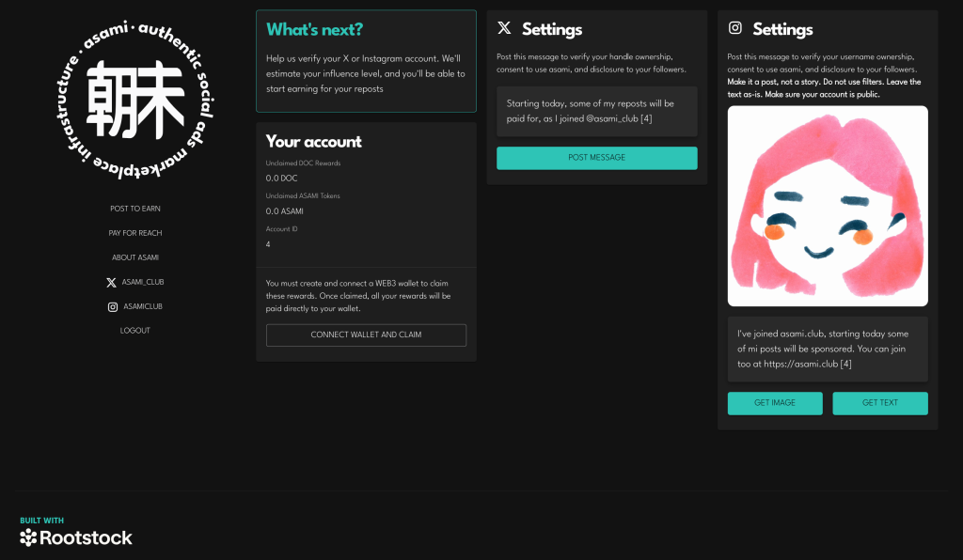Click the BUILT WITH footer text
Viewport: 963px width, 560px height.
pos(41,521)
